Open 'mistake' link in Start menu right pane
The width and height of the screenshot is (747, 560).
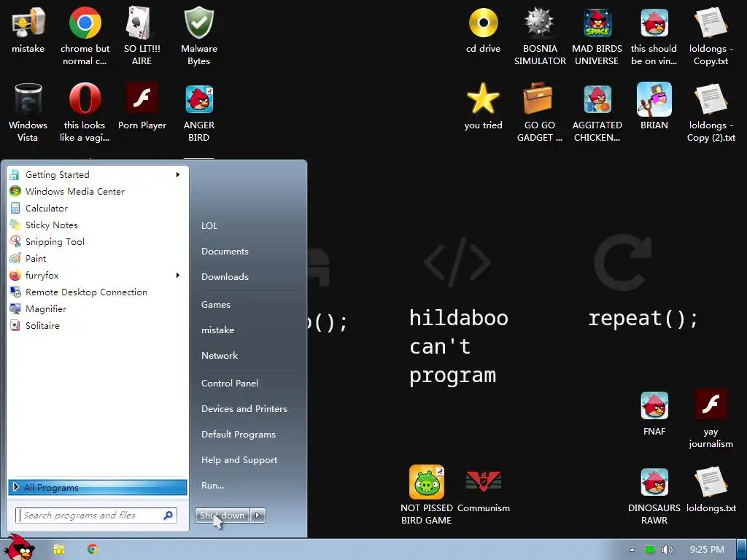[x=217, y=330]
